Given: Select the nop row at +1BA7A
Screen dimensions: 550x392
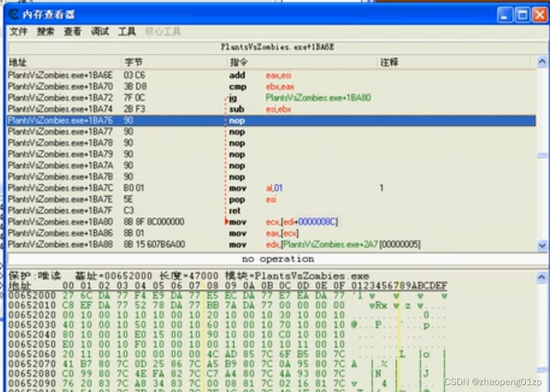Looking at the screenshot, I should pyautogui.click(x=271, y=165).
